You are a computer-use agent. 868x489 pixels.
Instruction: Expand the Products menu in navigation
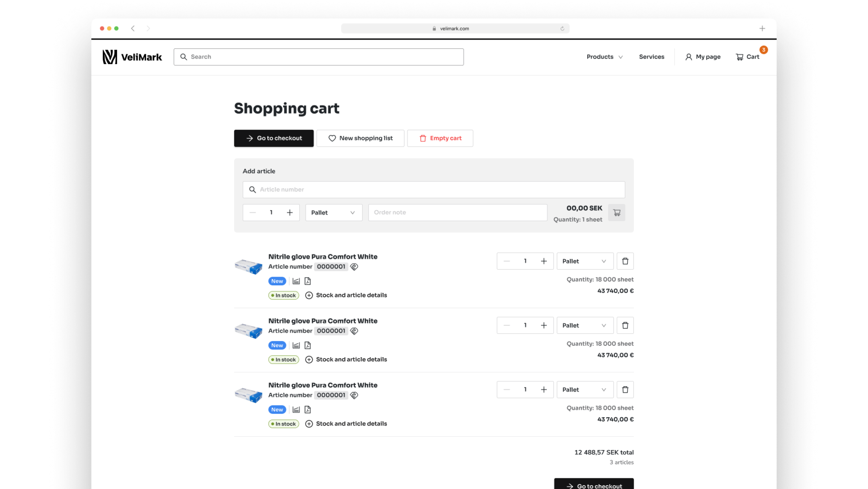(x=604, y=56)
